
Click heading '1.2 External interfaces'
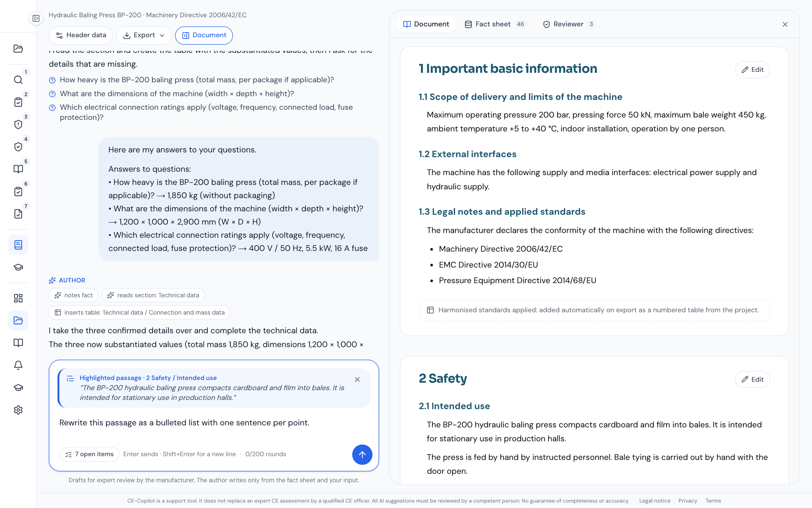(468, 154)
